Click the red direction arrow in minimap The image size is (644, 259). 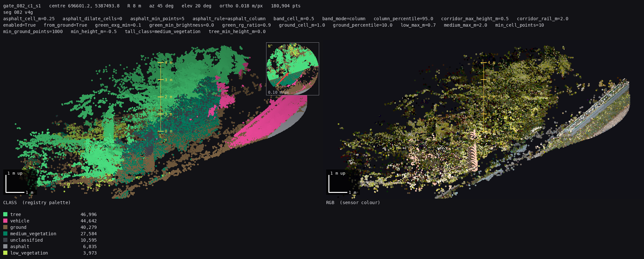282,79
